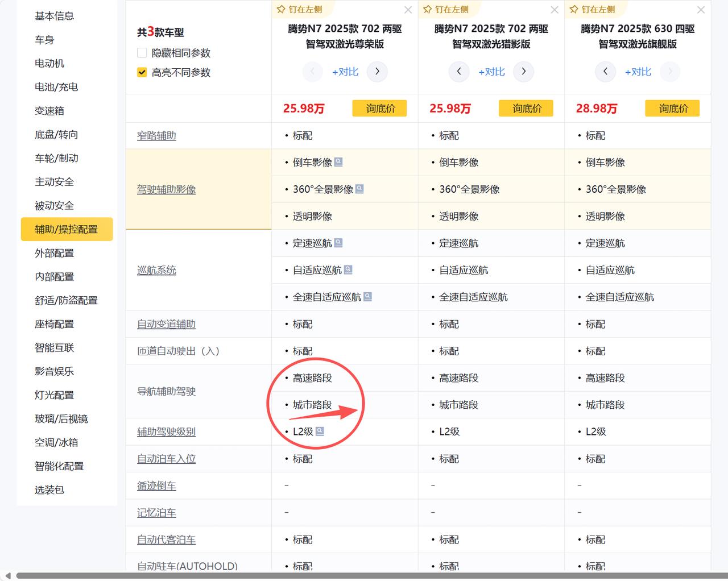Select 影音娱乐 in the sidebar
The width and height of the screenshot is (728, 581).
tap(55, 371)
